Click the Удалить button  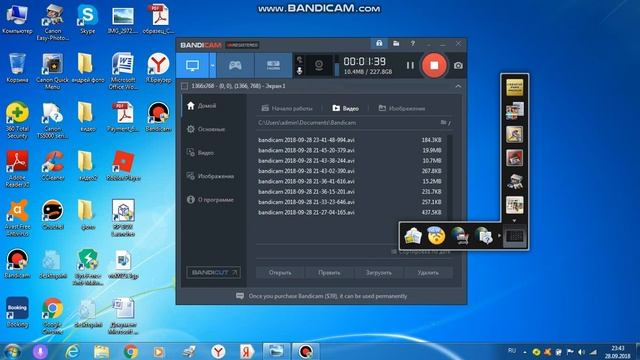point(428,272)
